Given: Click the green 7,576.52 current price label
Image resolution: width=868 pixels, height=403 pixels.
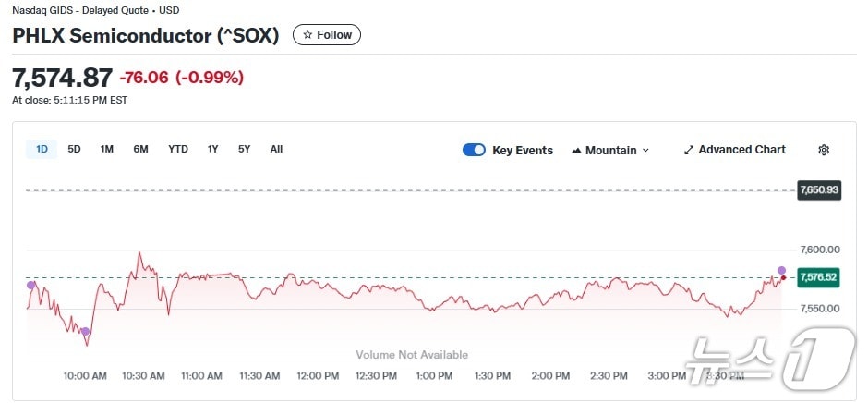Looking at the screenshot, I should [818, 277].
